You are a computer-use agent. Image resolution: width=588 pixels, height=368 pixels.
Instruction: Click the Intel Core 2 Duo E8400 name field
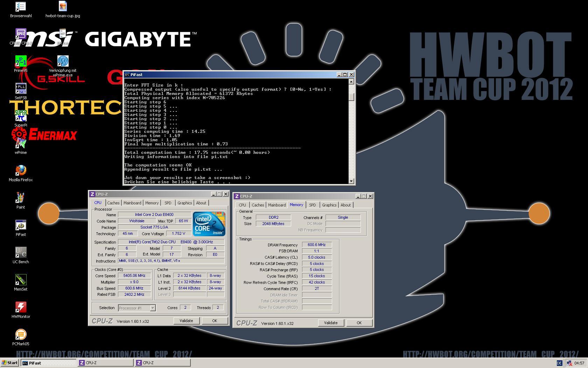tap(154, 214)
